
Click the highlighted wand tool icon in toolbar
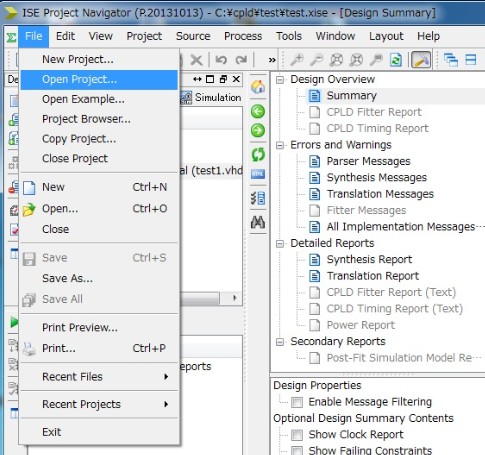[421, 60]
